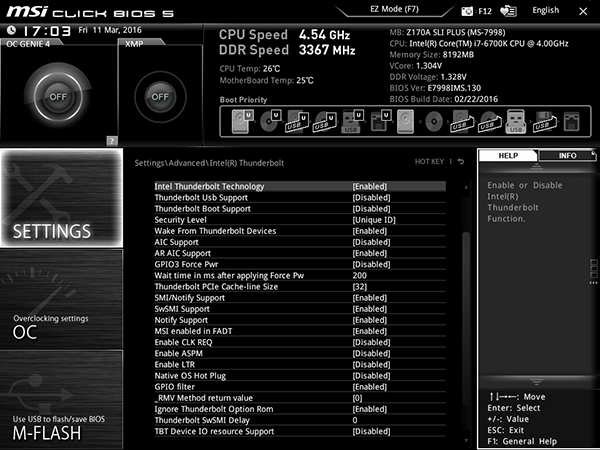Image resolution: width=600 pixels, height=450 pixels.
Task: Open Thunderbolt PCIe Cache-line Size value
Action: (360, 287)
